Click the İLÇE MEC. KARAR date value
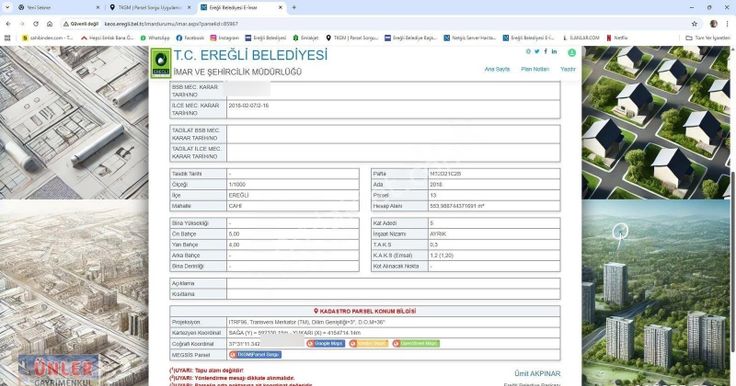736x386 pixels. [x=248, y=106]
